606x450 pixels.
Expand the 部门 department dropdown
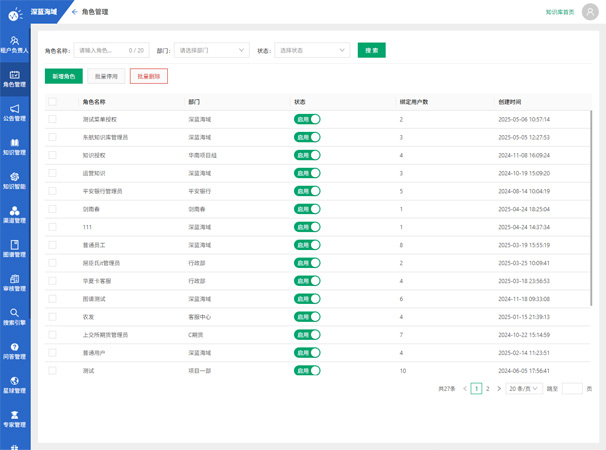tap(211, 50)
